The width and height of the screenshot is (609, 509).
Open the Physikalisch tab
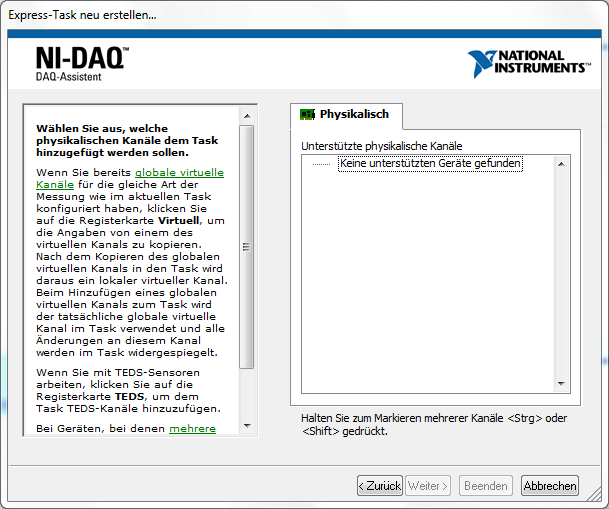point(346,115)
